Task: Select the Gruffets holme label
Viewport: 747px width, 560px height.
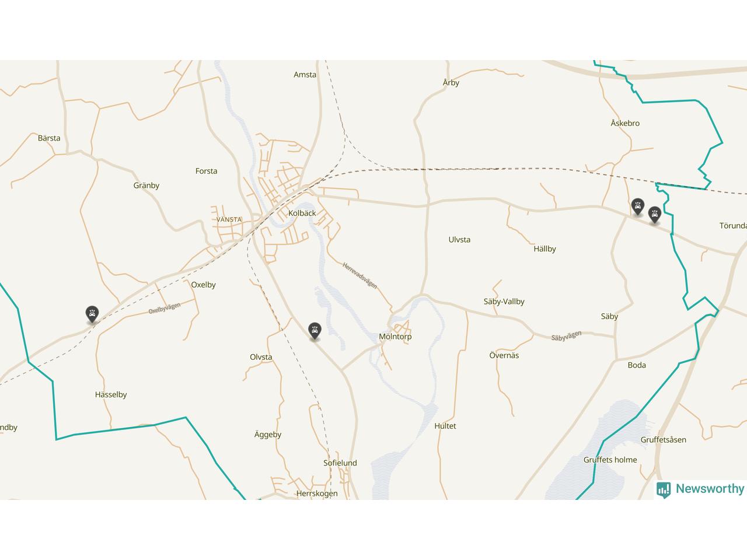Action: tap(610, 460)
